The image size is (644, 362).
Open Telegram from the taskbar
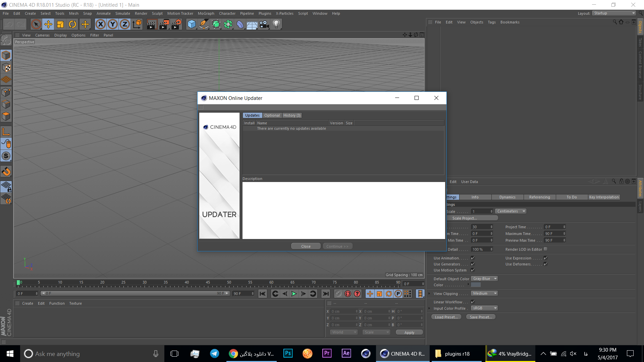click(214, 353)
